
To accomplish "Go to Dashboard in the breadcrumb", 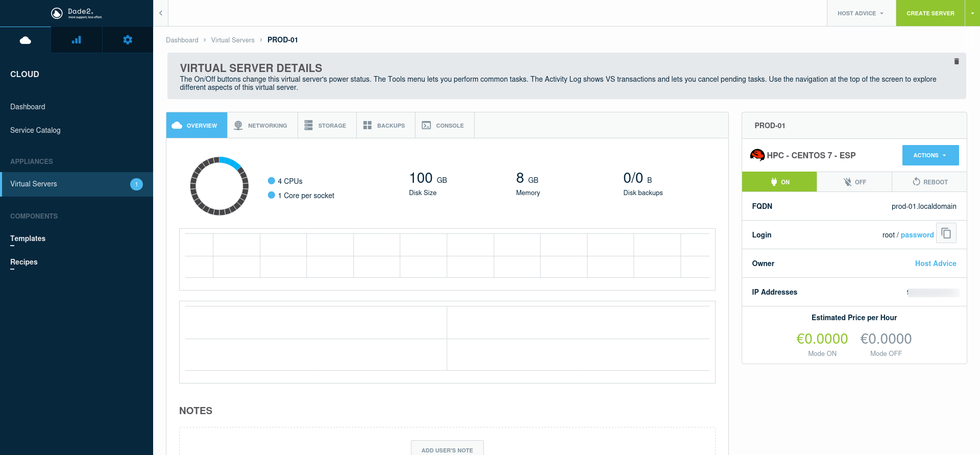I will [x=182, y=40].
